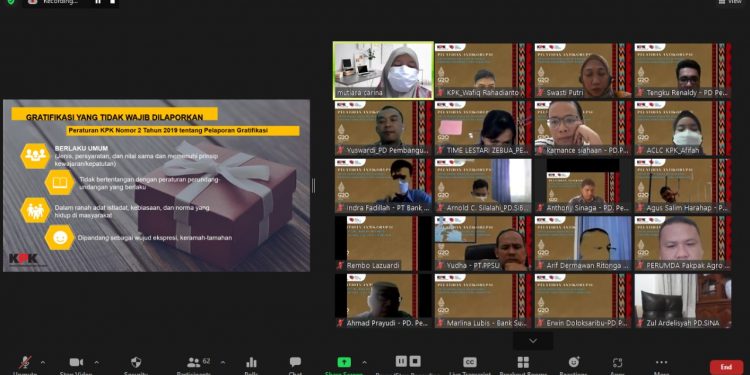750x375 pixels.
Task: Expand the arrow beside Participants
Action: (x=222, y=362)
